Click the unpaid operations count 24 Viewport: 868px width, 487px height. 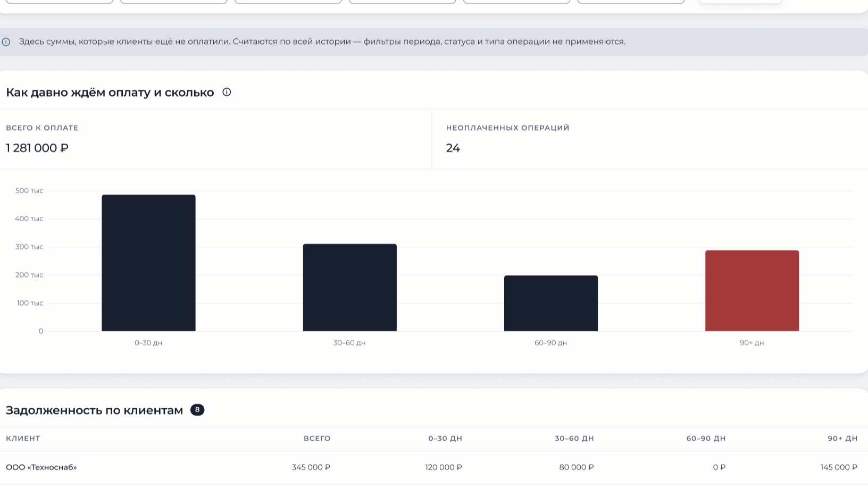pyautogui.click(x=453, y=148)
